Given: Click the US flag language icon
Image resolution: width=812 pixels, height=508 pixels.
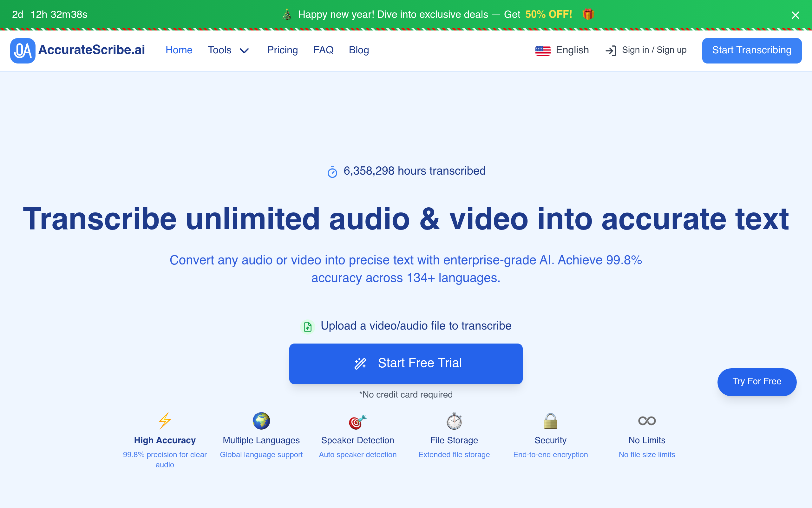Looking at the screenshot, I should 543,50.
